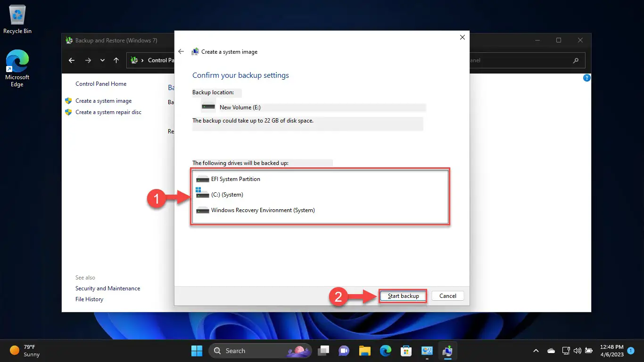644x362 pixels.
Task: Click shield icon beside Create a system repair disc
Action: (x=68, y=112)
